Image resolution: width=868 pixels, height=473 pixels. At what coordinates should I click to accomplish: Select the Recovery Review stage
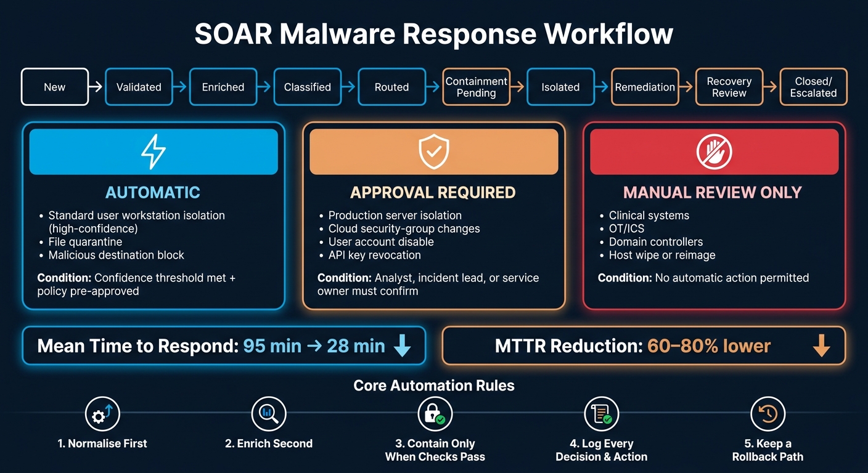point(729,87)
